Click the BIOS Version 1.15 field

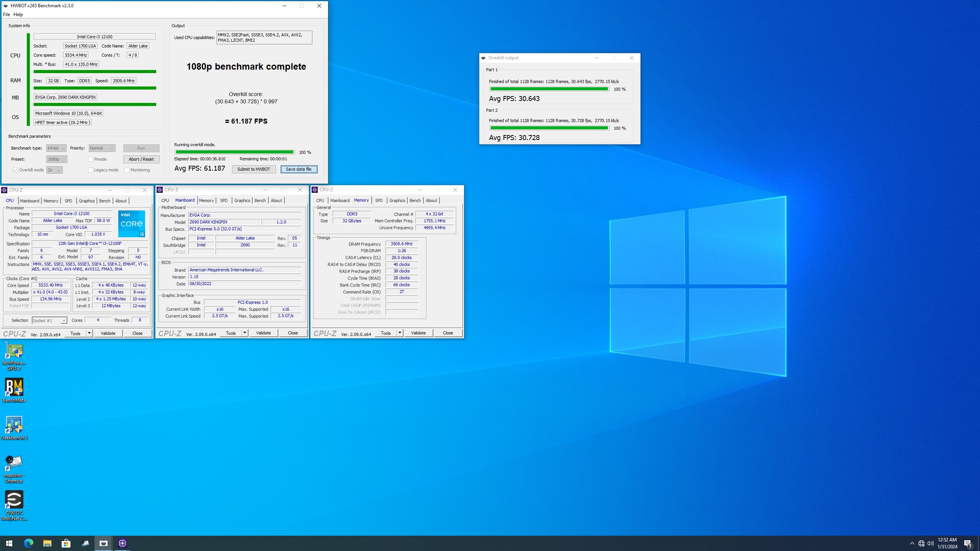pos(245,277)
